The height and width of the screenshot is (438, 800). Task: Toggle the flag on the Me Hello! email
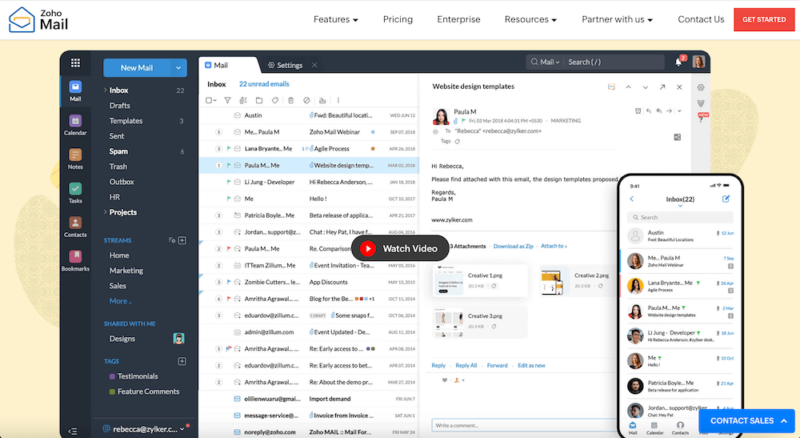pos(229,199)
